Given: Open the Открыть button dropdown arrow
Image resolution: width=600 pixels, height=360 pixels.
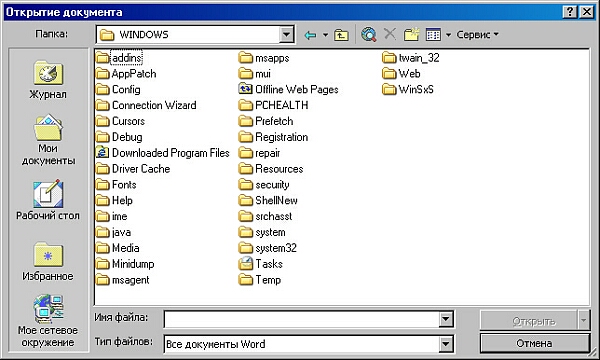Looking at the screenshot, I should [584, 321].
